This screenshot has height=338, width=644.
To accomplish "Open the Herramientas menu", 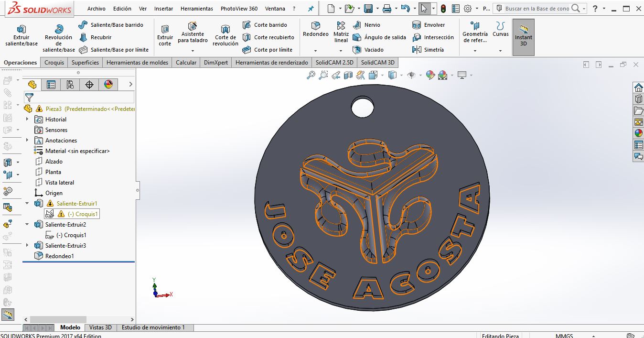I will (197, 9).
